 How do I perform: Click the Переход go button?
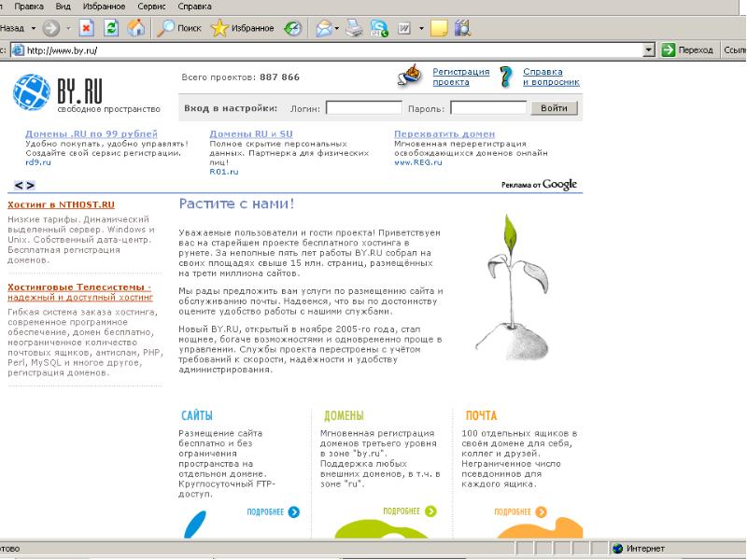688,49
